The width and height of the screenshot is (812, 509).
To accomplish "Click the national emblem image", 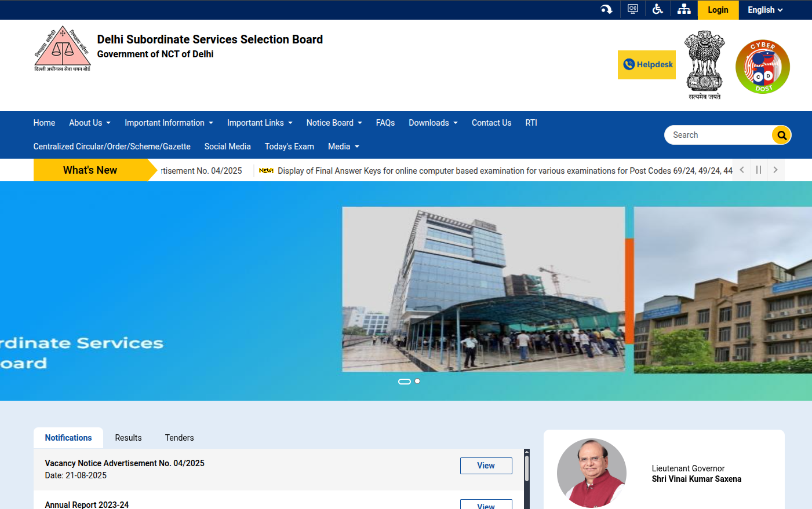I will click(x=704, y=65).
